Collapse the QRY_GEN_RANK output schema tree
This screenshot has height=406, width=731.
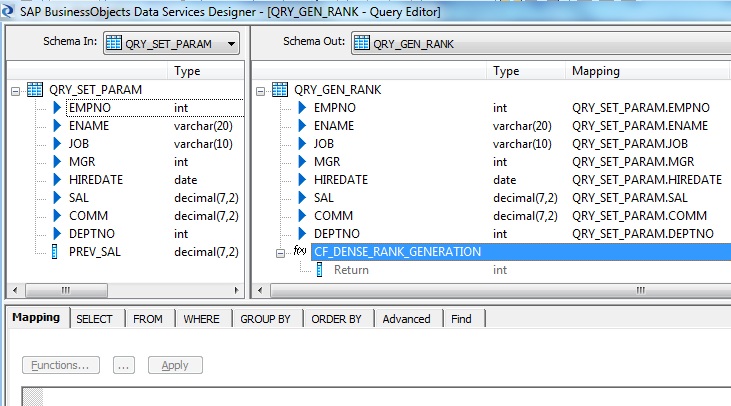pos(260,91)
